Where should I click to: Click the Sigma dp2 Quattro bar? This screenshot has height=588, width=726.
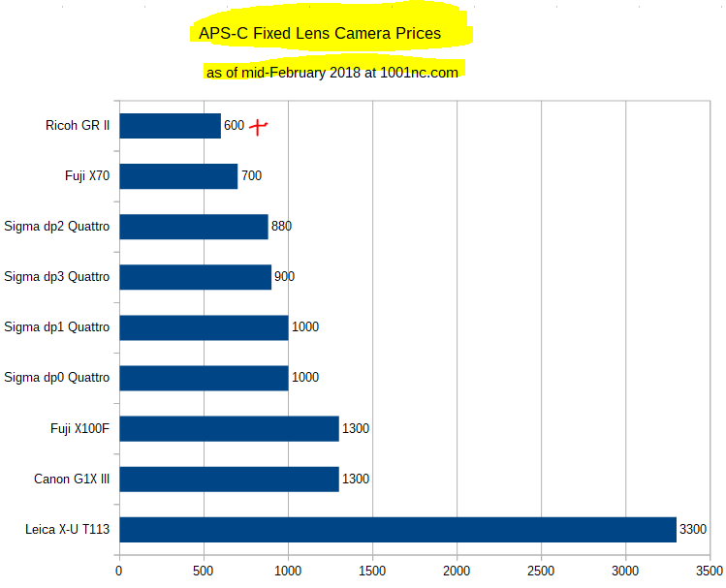click(x=194, y=227)
